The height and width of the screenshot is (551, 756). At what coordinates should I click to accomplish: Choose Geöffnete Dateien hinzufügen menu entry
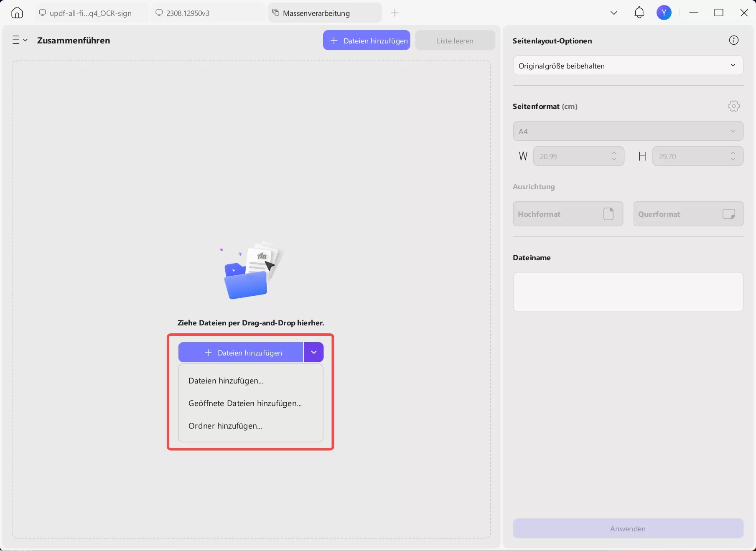point(245,403)
